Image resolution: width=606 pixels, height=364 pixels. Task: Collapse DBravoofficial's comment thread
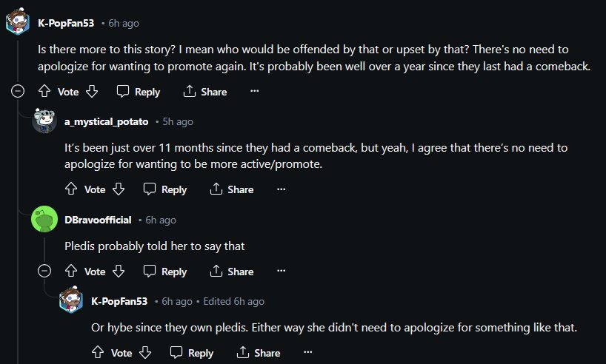(44, 272)
